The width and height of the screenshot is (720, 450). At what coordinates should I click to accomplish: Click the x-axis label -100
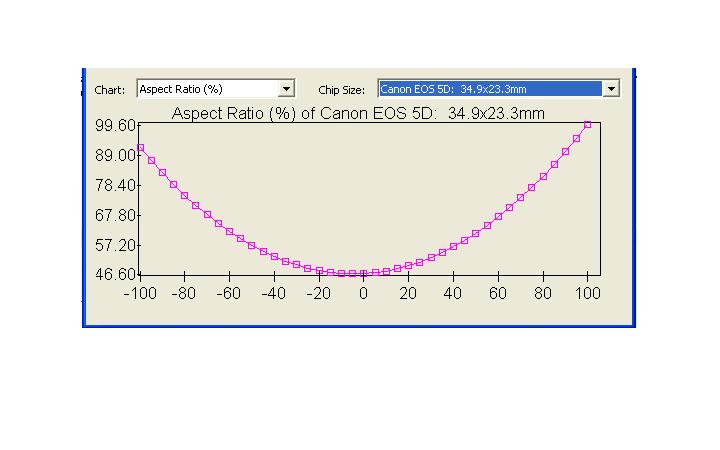[x=140, y=293]
